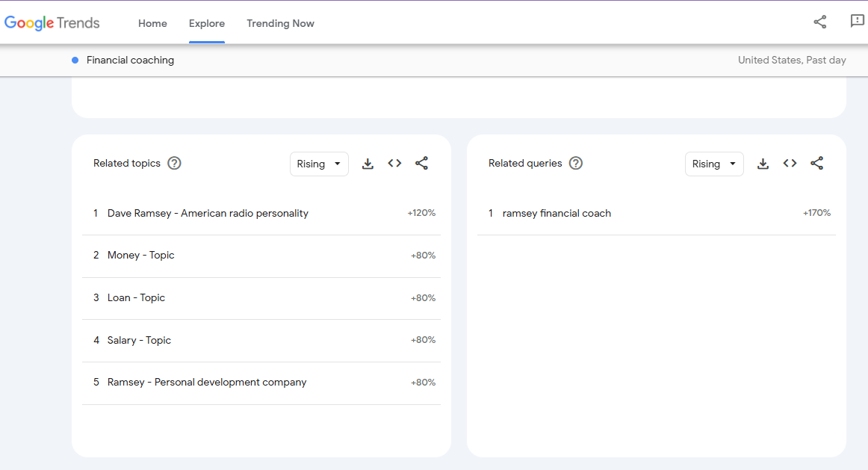The height and width of the screenshot is (470, 868).
Task: Open the Trending Now tab
Action: pyautogui.click(x=280, y=23)
